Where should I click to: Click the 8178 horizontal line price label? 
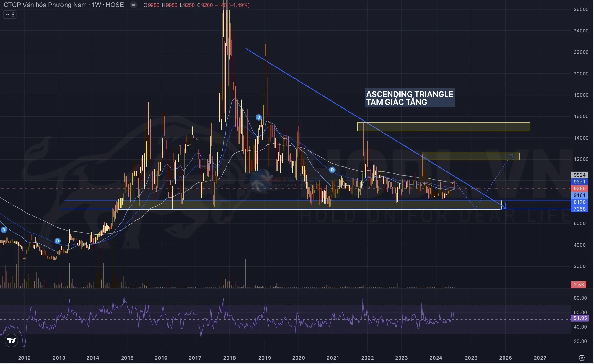click(x=579, y=202)
